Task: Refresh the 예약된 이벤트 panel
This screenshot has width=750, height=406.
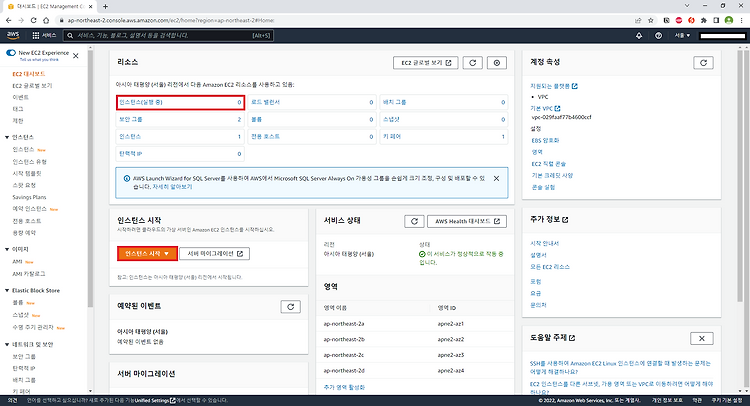Action: [x=290, y=307]
